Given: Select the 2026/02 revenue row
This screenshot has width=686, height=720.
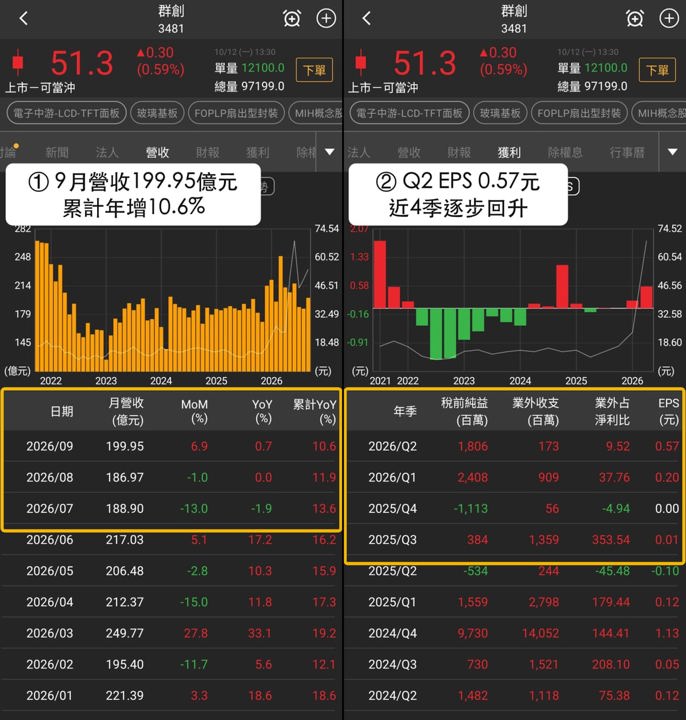Looking at the screenshot, I should click(171, 664).
